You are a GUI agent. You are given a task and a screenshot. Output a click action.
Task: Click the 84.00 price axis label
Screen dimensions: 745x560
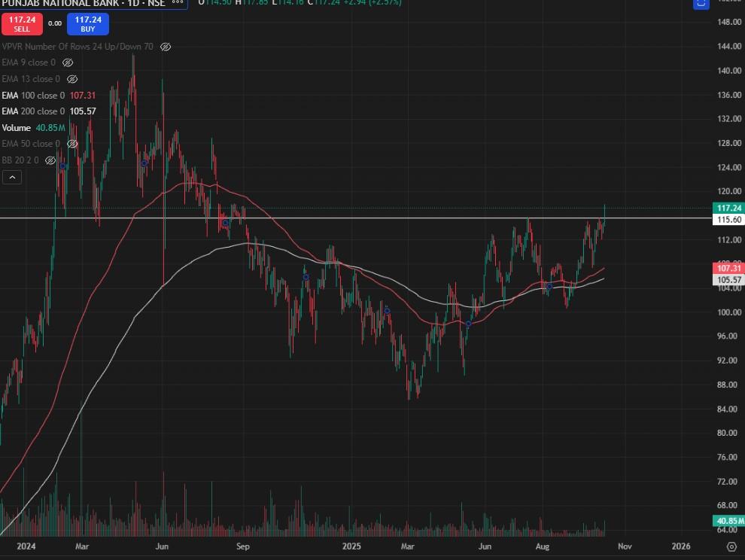729,409
